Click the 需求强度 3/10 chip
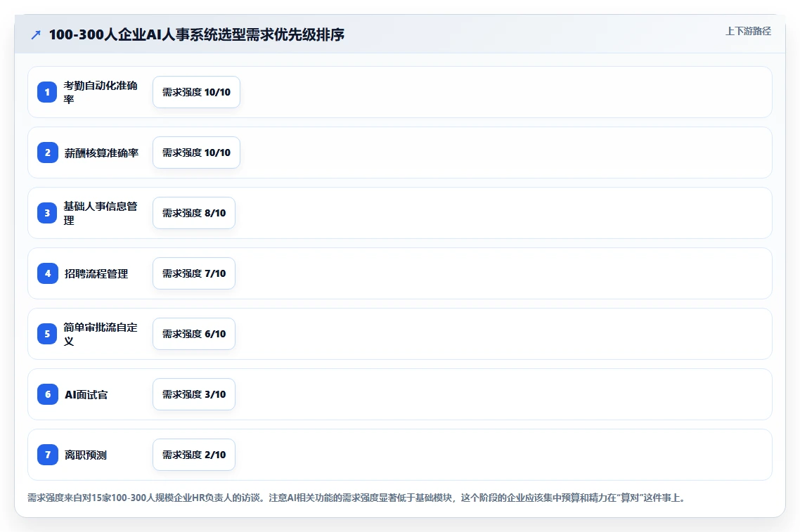Image resolution: width=800 pixels, height=532 pixels. (194, 394)
